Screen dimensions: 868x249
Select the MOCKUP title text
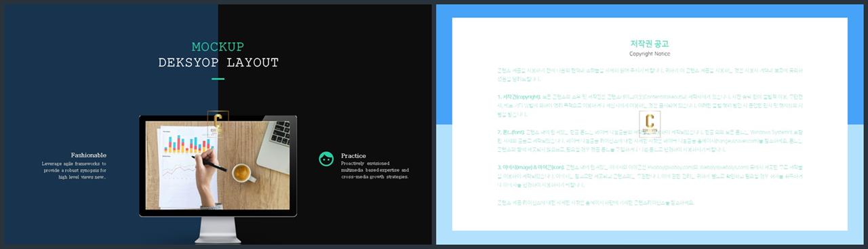[x=218, y=47]
